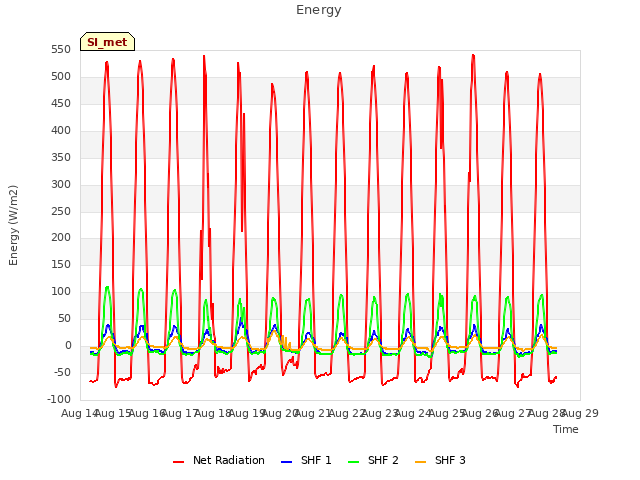640x480 pixels.
Task: Click the 300 y-axis tick label
Action: (61, 184)
